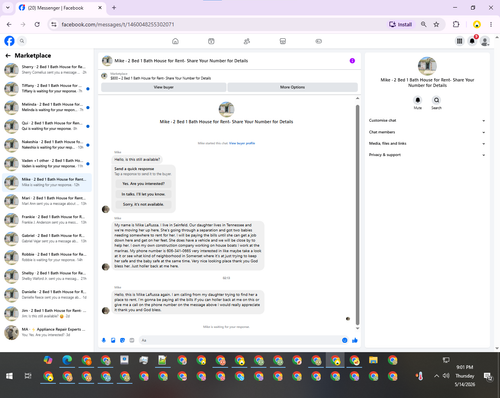Select the Messenger | Facebook browser tab
Image resolution: width=500 pixels, height=398 pixels.
tap(60, 8)
